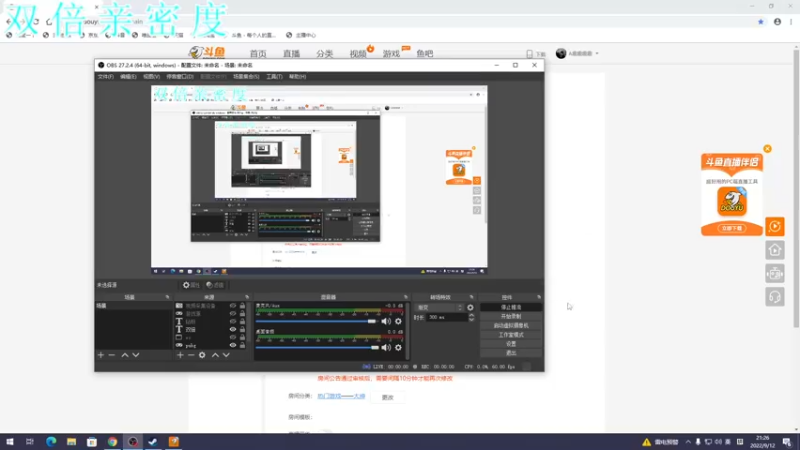Viewport: 800px width, 450px height.
Task: Toggle the lock on the ysbg source
Action: pos(242,345)
